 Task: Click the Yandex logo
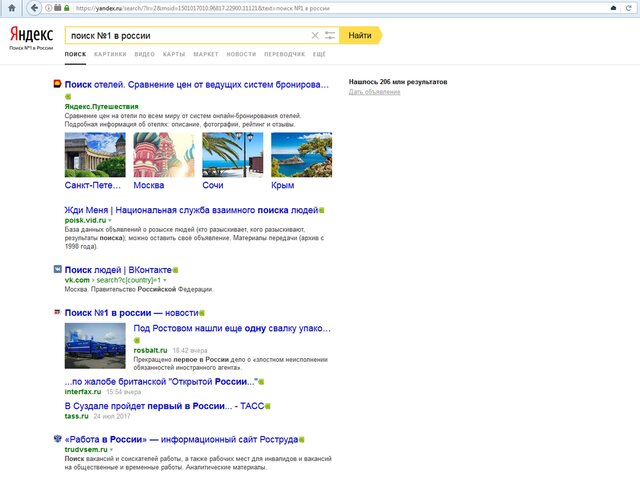[31, 35]
